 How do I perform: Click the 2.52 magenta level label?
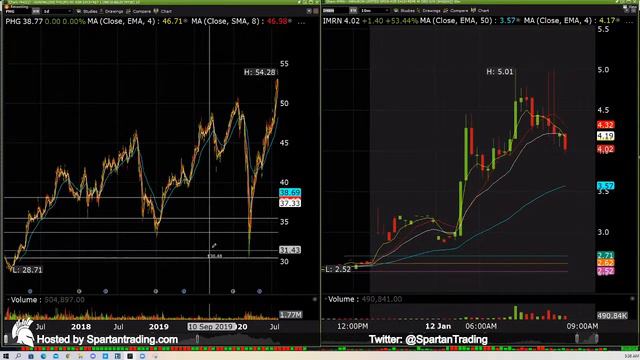(x=605, y=271)
